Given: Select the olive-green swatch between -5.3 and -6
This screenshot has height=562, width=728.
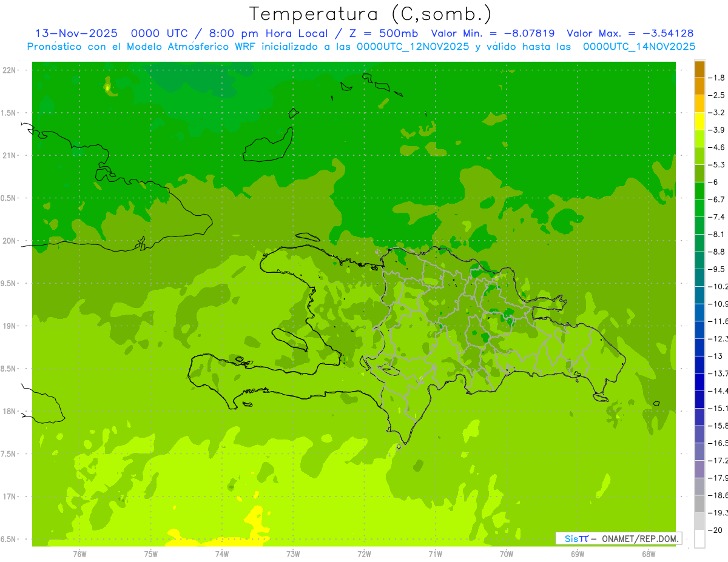Looking at the screenshot, I should click(x=699, y=173).
